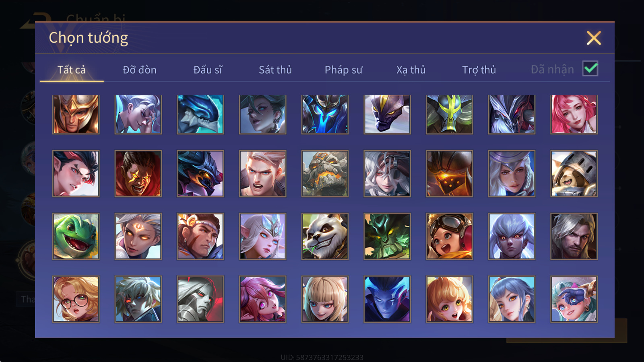Select the rock golem hero portrait
The width and height of the screenshot is (644, 362).
tap(325, 173)
